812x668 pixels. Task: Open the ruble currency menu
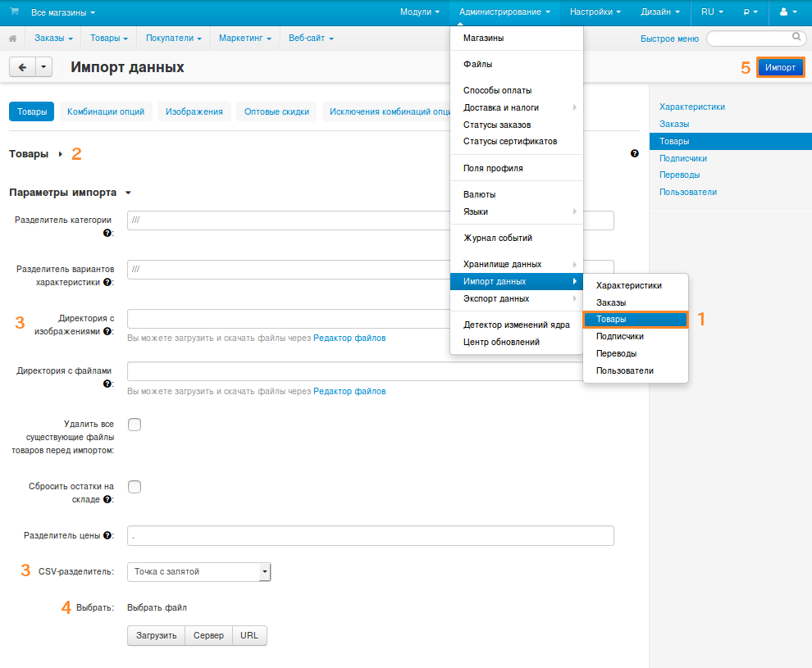tap(750, 12)
